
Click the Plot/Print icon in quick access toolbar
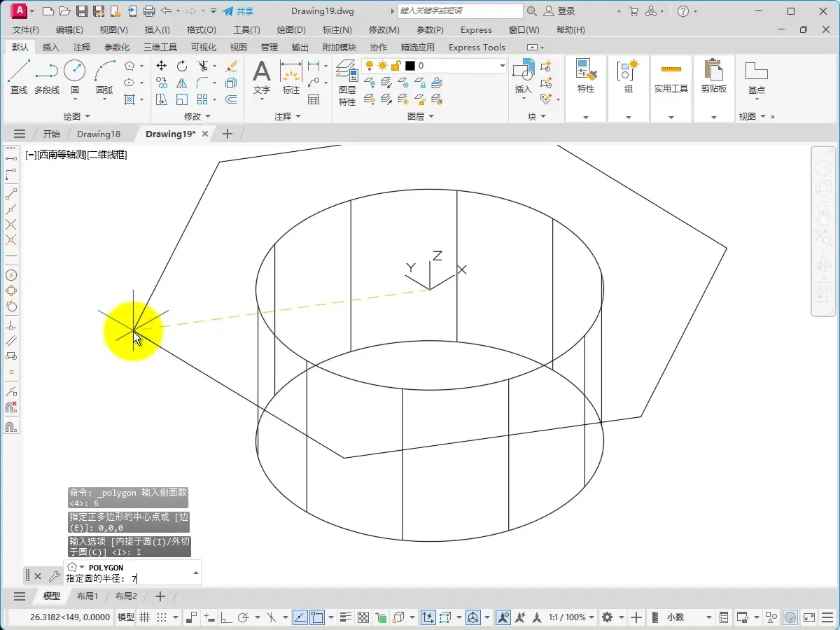point(148,11)
